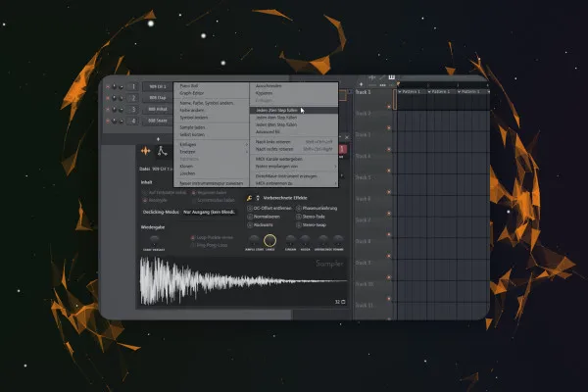Select the 808 Snare channel button
This screenshot has width=588, height=392.
tap(158, 121)
